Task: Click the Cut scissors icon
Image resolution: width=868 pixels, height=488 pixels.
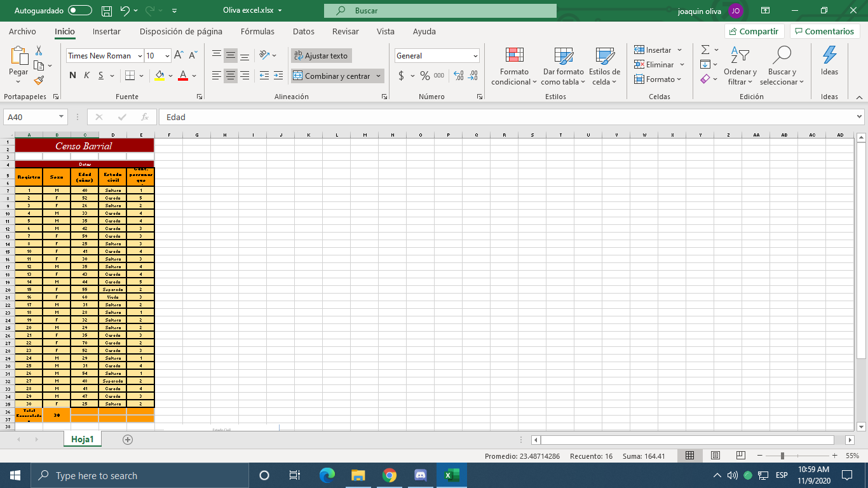Action: (39, 50)
